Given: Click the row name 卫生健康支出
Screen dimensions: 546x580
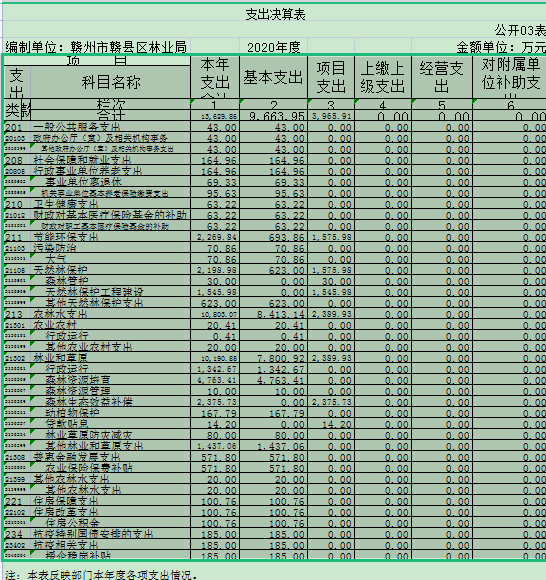Looking at the screenshot, I should pyautogui.click(x=65, y=204).
